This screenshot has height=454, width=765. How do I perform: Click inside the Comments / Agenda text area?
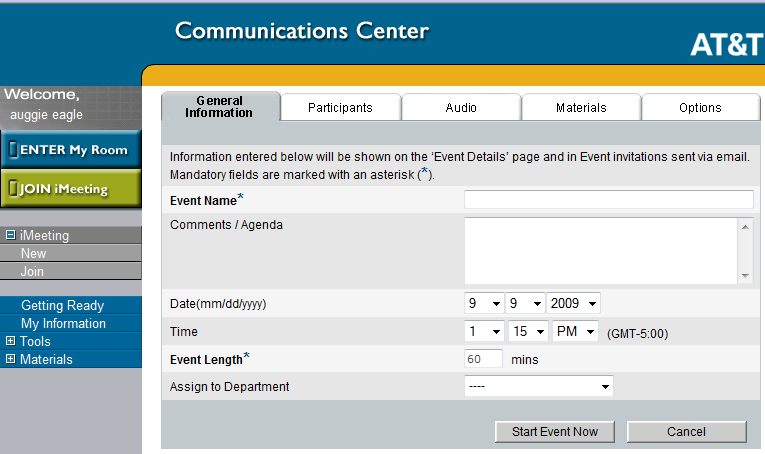[x=601, y=251]
